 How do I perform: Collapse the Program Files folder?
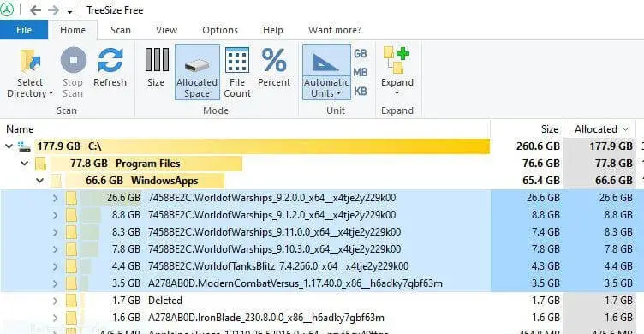[24, 164]
